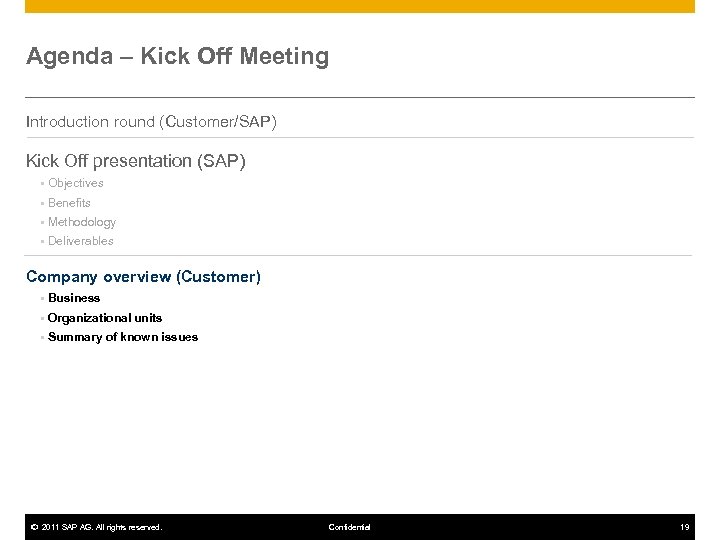720x540 pixels.
Task: Click the bullet marker before "Objectives"
Action: pos(43,184)
